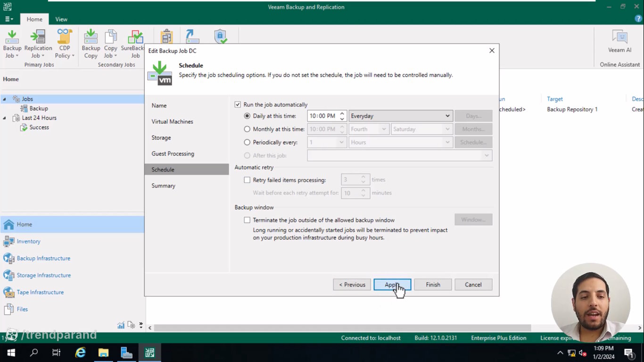Select the Backup node under Jobs
Screen dimensions: 644x362
click(39, 108)
